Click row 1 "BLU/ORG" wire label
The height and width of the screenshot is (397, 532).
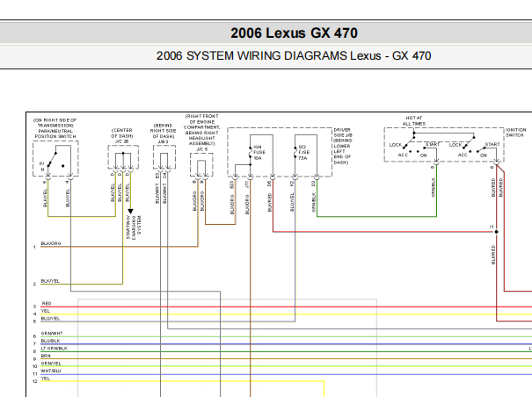point(51,243)
